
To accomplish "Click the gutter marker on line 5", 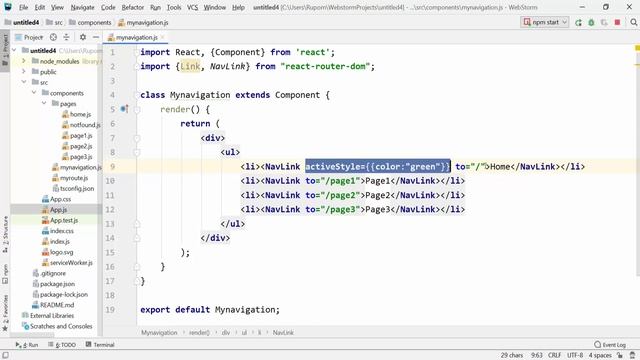I will pos(124,109).
